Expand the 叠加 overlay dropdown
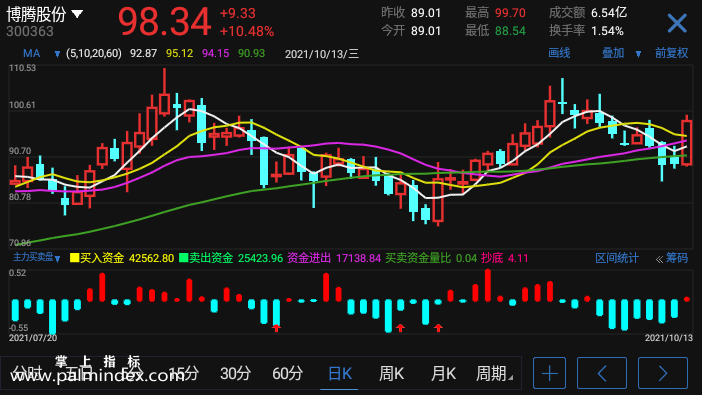 (x=638, y=54)
